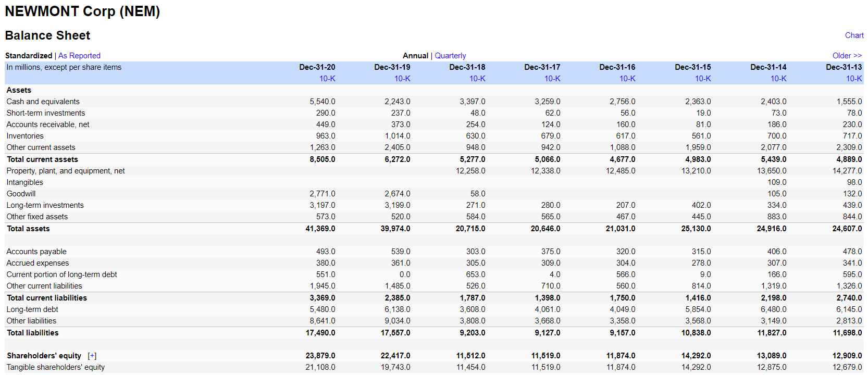Click the Assets section heading

pos(19,90)
